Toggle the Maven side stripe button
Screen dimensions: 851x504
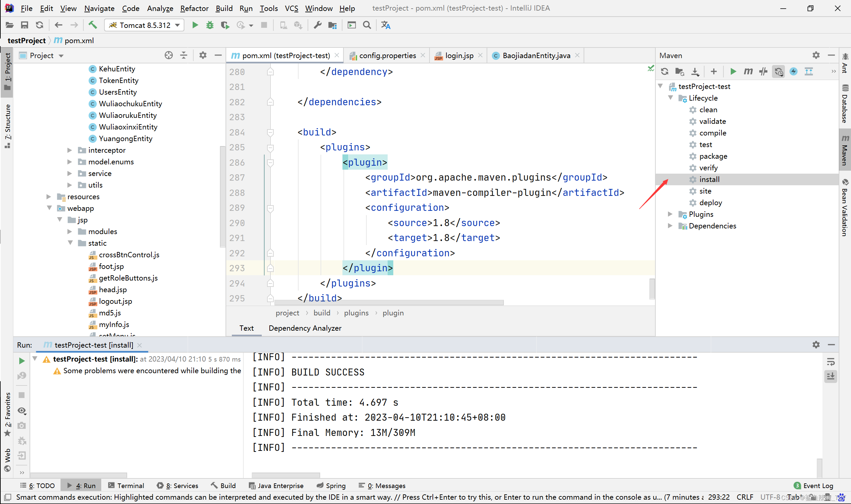(845, 150)
